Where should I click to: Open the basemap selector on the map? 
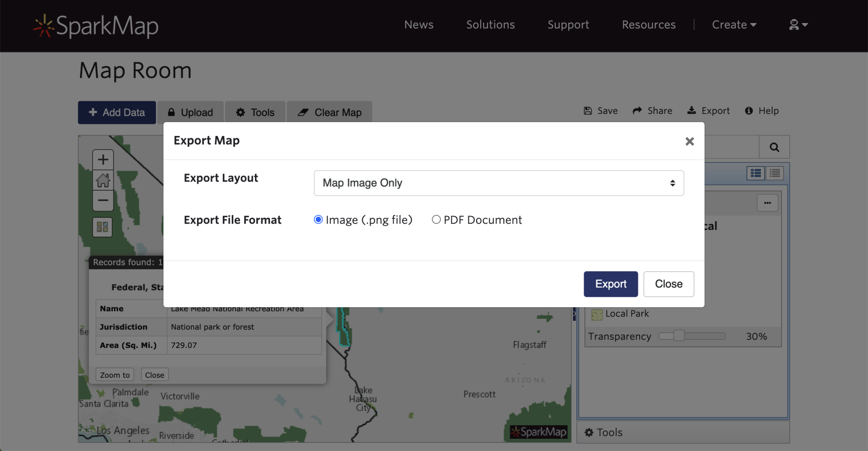(102, 227)
